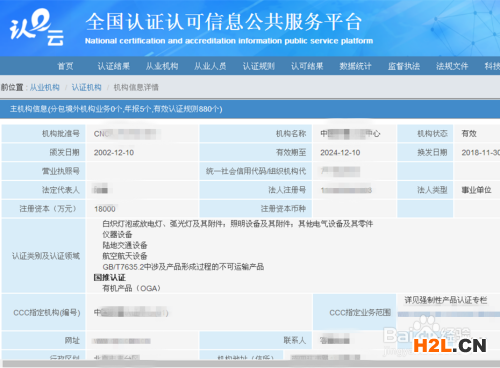Click the 注册资本（万元） label cell

43,209
